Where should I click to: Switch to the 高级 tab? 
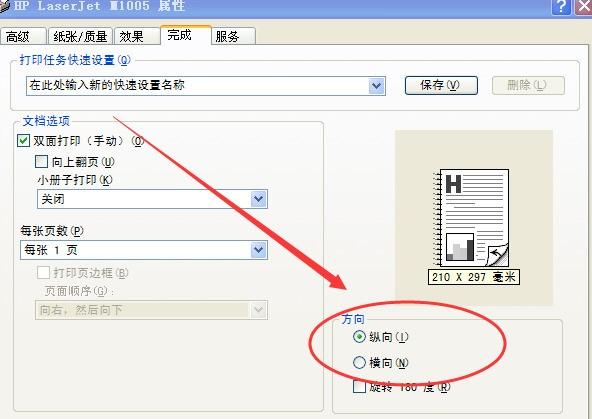pos(23,36)
